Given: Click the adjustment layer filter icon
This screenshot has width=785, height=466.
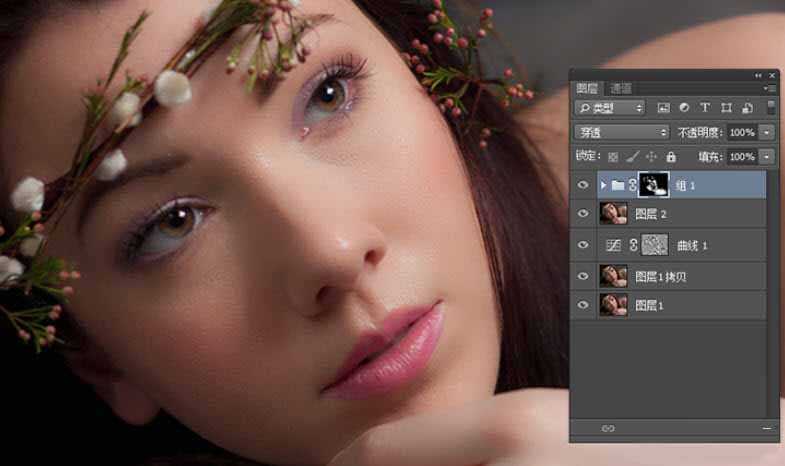Looking at the screenshot, I should [x=684, y=108].
